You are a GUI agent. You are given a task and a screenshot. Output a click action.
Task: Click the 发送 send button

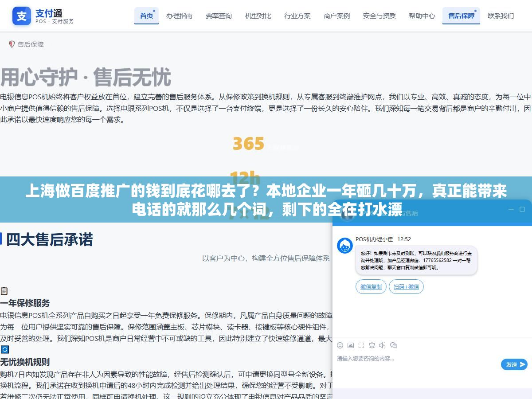tap(514, 364)
